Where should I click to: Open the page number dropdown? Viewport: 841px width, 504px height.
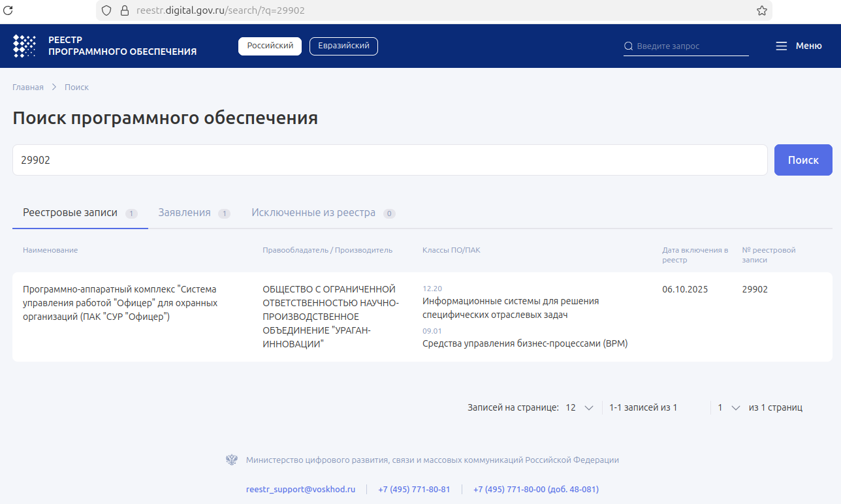pyautogui.click(x=729, y=407)
